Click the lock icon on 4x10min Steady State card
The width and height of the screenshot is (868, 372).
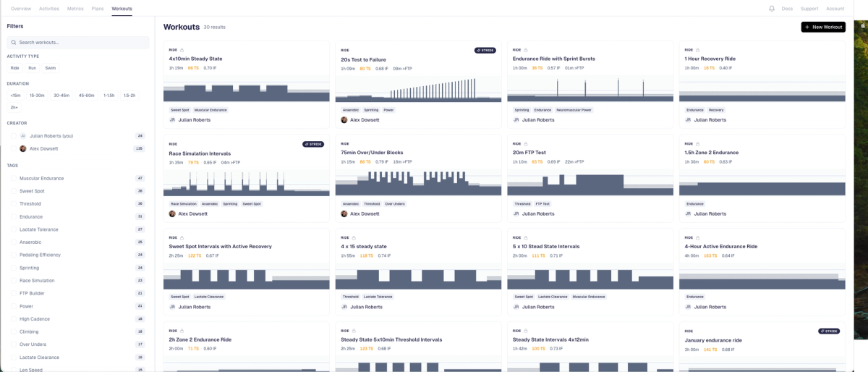tap(182, 50)
